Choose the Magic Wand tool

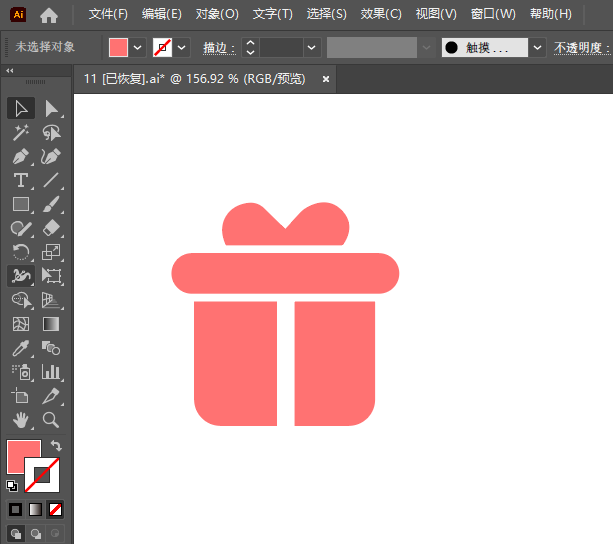21,132
